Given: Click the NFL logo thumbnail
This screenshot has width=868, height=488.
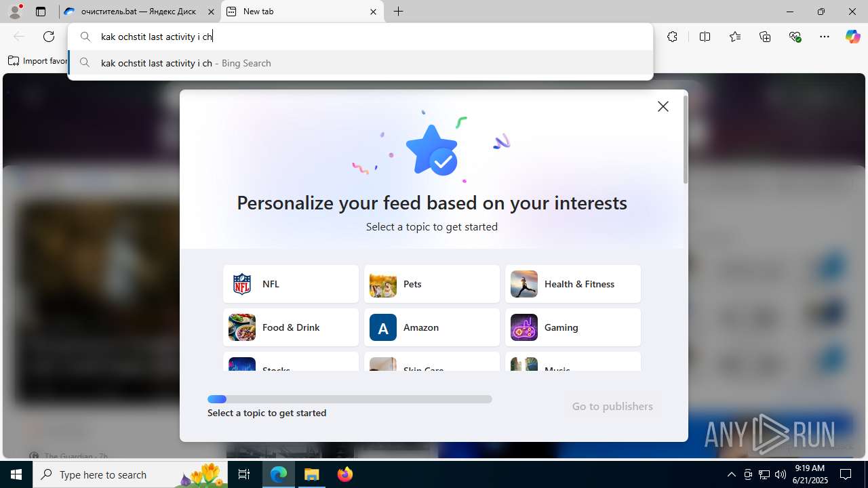Looking at the screenshot, I should [x=242, y=284].
